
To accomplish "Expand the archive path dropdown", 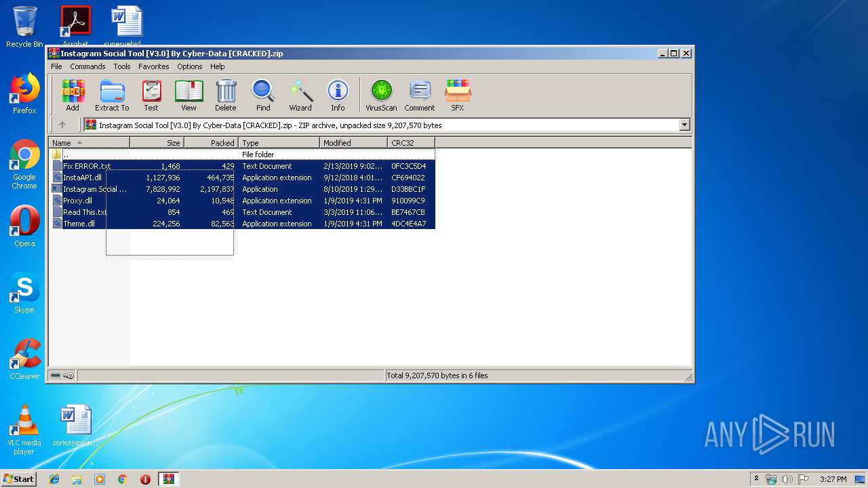I will pyautogui.click(x=684, y=125).
